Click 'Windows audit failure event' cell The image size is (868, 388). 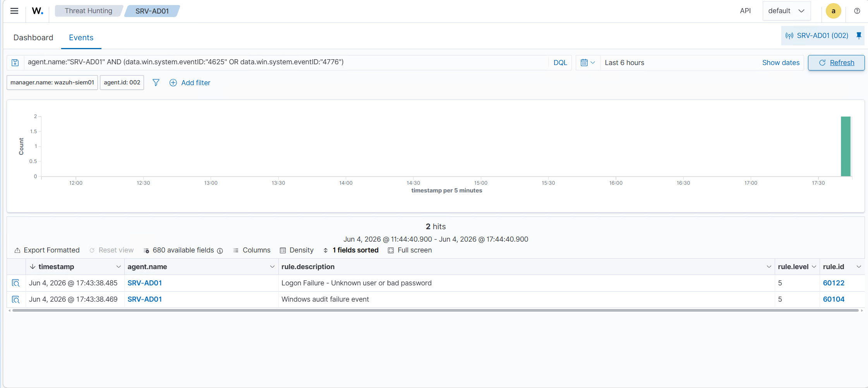325,299
